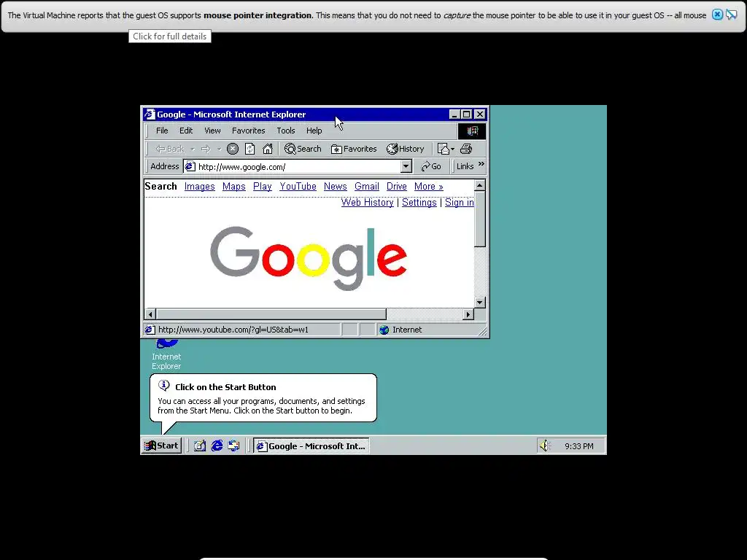Click the IE throbber Windows logo
747x560 pixels.
(x=472, y=131)
